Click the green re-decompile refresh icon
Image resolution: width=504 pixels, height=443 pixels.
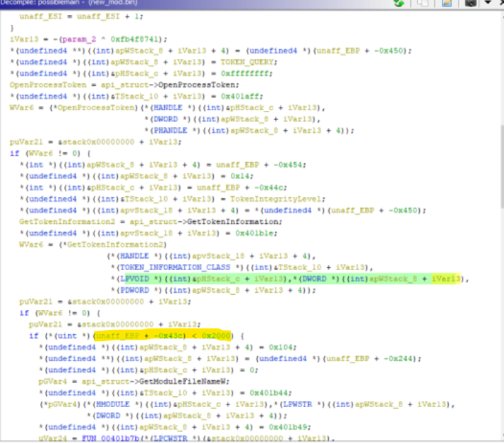click(x=399, y=3)
